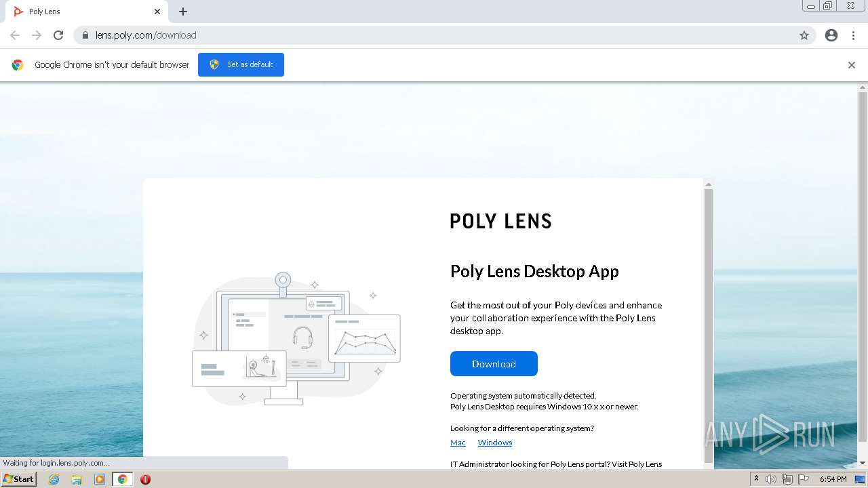Click the Action Center flag tray icon

802,479
